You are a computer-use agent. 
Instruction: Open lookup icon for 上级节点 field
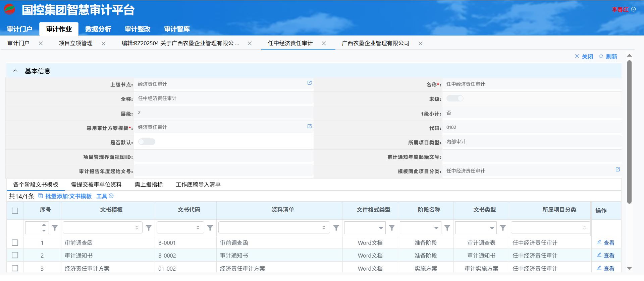(310, 83)
